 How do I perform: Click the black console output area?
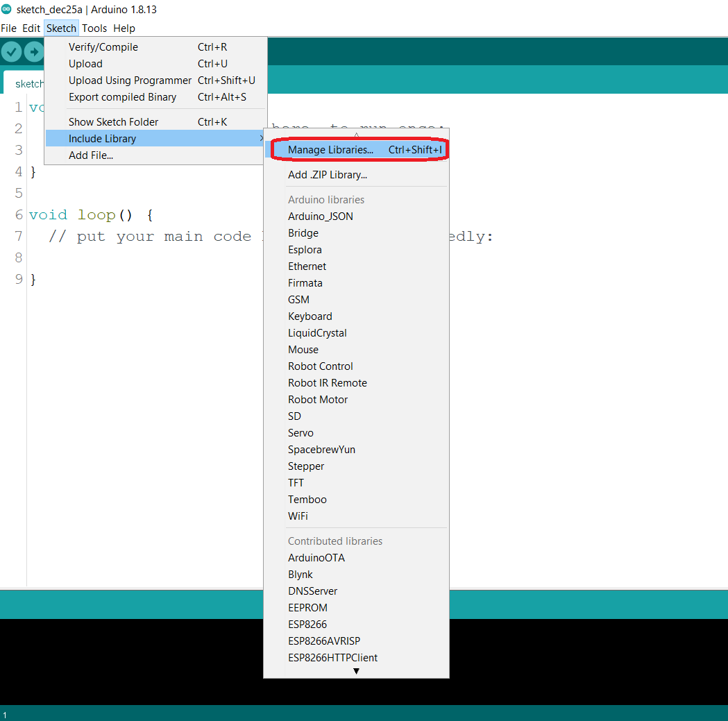[x=130, y=661]
